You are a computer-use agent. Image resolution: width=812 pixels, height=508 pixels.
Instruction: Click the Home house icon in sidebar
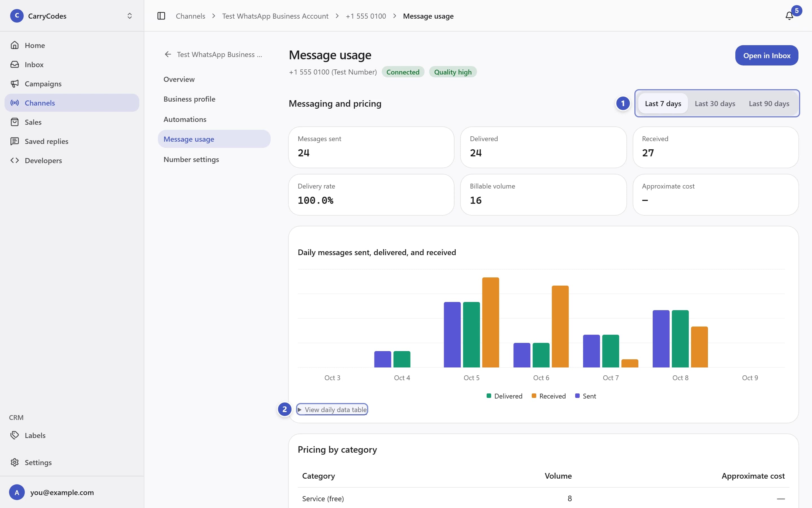point(14,45)
